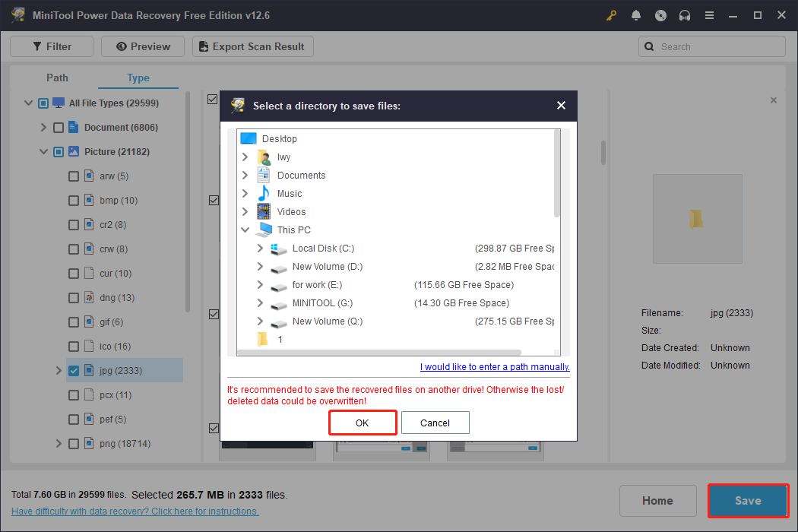
Task: Select the Type tab
Action: (x=138, y=78)
